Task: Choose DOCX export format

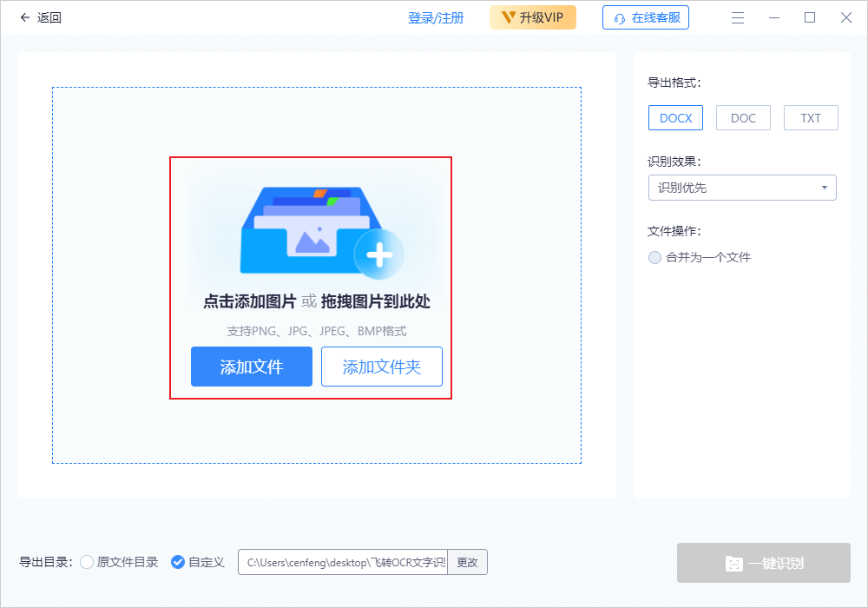Action: click(x=675, y=118)
